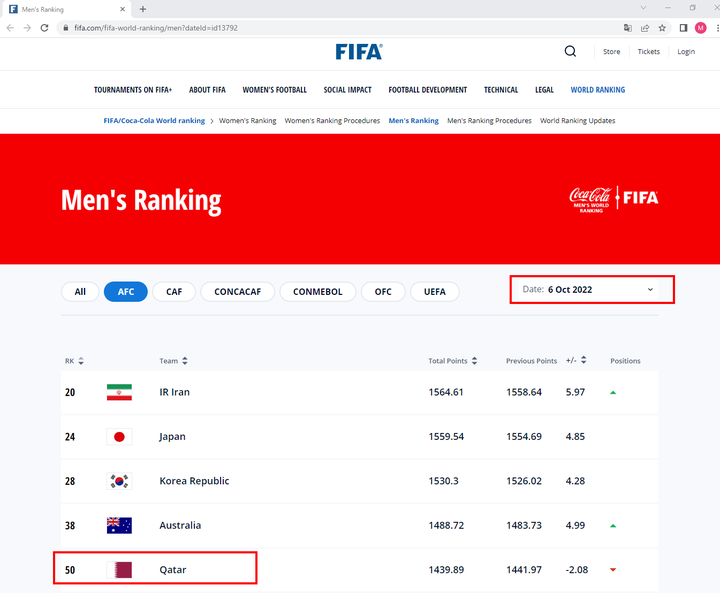
Task: Open WOMEN'S FOOTBALL menu item
Action: (x=275, y=90)
